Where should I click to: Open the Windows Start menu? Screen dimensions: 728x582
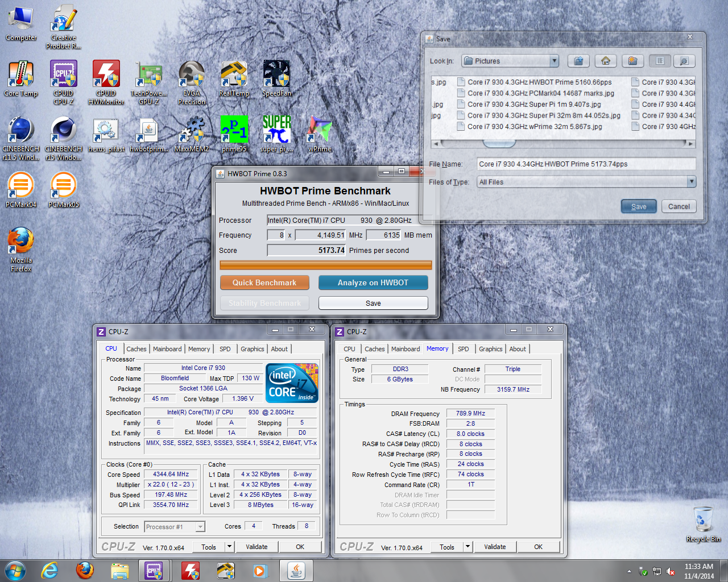[15, 570]
